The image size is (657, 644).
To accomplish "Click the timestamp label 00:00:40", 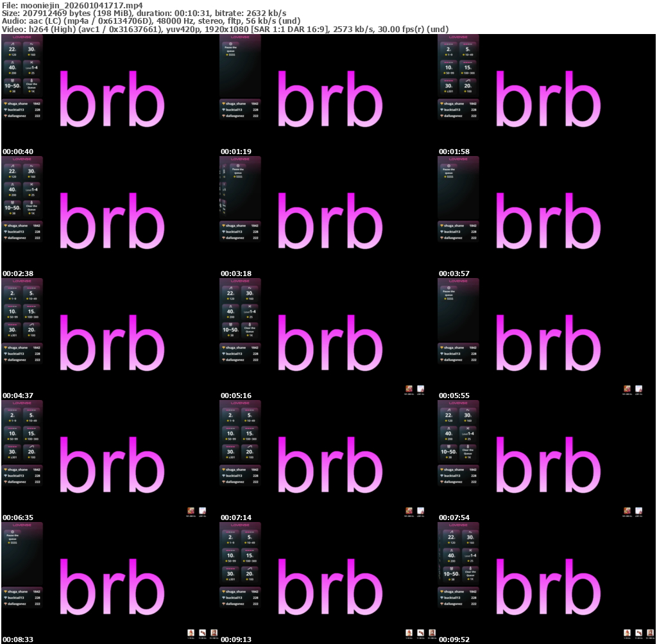I will (17, 152).
